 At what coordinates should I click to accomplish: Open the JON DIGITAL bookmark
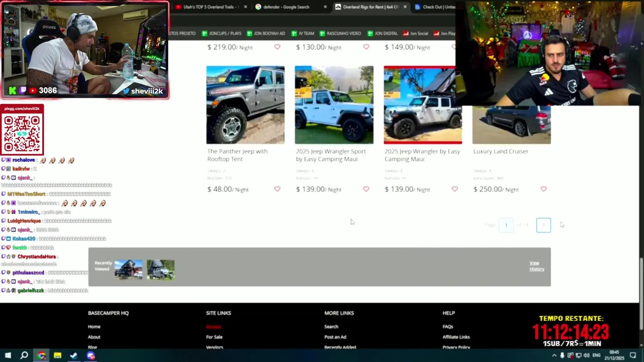point(382,33)
